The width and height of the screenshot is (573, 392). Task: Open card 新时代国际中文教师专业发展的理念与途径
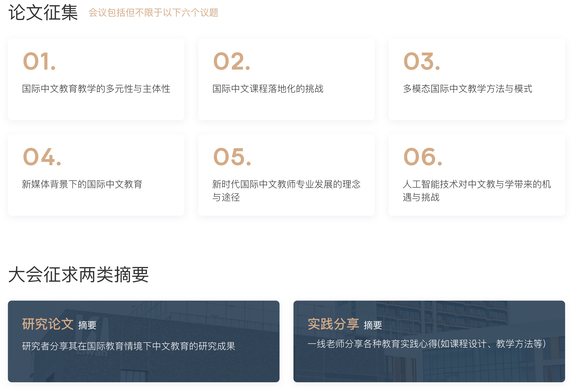pyautogui.click(x=286, y=175)
